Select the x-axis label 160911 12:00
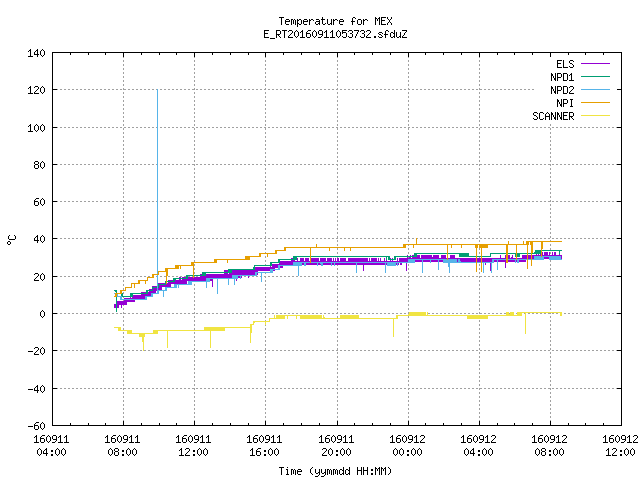Viewport: 640px width, 480px height. coord(193,446)
